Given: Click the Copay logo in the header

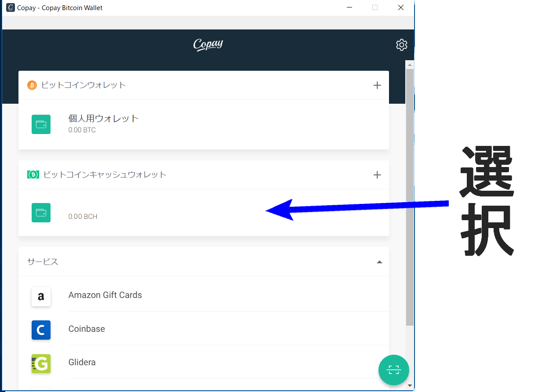Looking at the screenshot, I should tap(208, 44).
